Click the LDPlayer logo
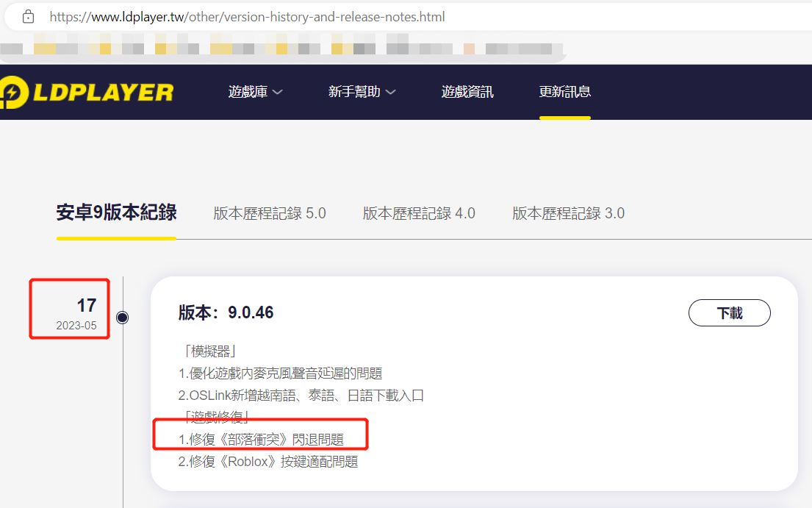The width and height of the screenshot is (812, 508). (x=87, y=92)
